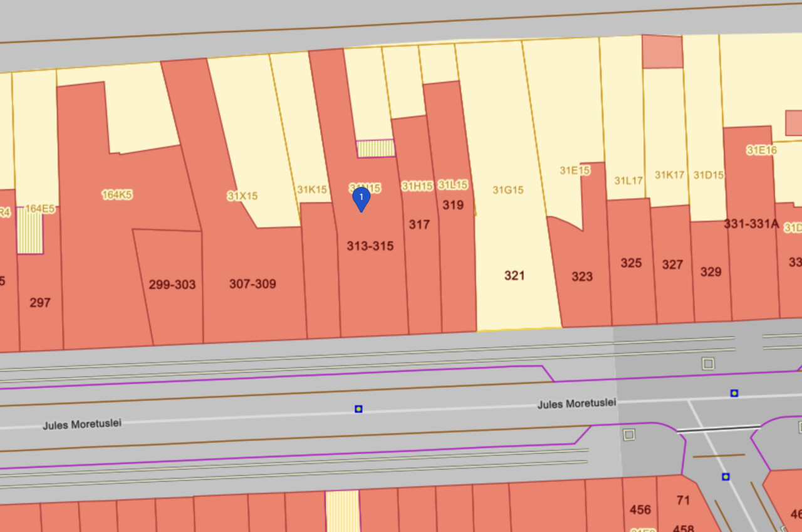Click the left Jules Moretuslei street label

[82, 424]
